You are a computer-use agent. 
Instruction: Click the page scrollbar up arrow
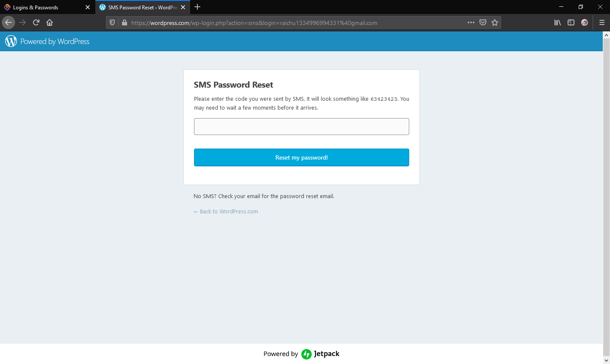tap(606, 35)
